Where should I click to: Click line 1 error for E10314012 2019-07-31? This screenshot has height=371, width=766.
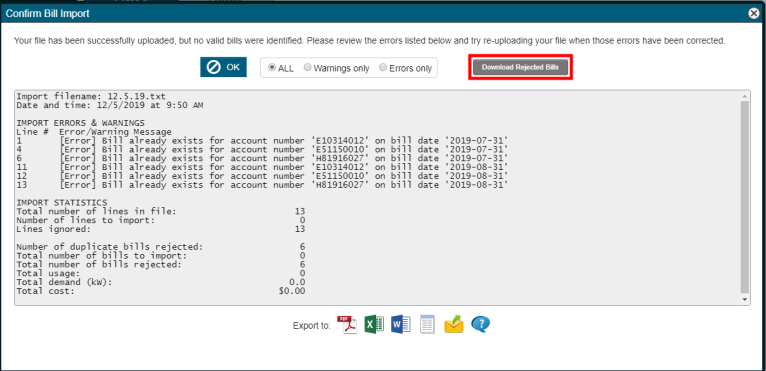262,141
